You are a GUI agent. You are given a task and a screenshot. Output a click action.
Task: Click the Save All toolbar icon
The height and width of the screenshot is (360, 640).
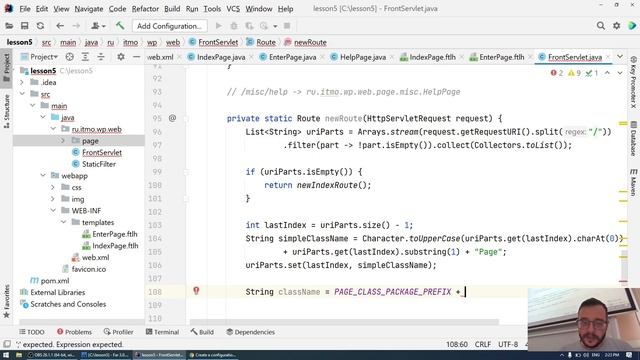[x=24, y=26]
